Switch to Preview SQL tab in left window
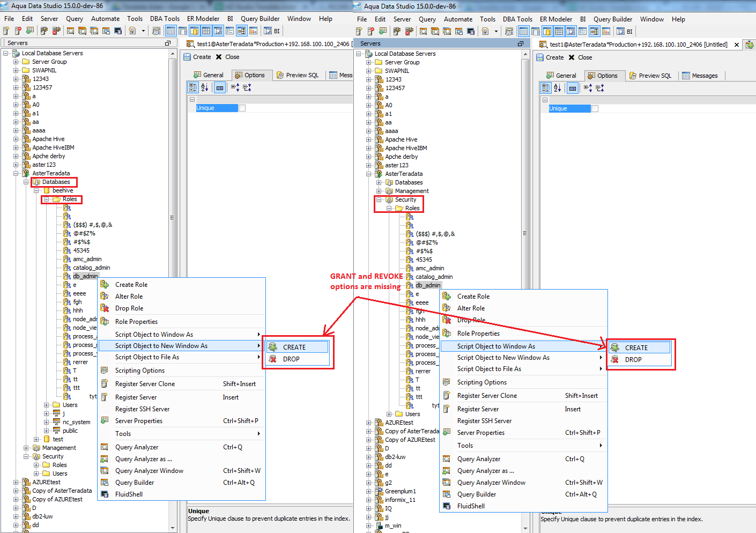This screenshot has width=756, height=533. click(x=298, y=75)
